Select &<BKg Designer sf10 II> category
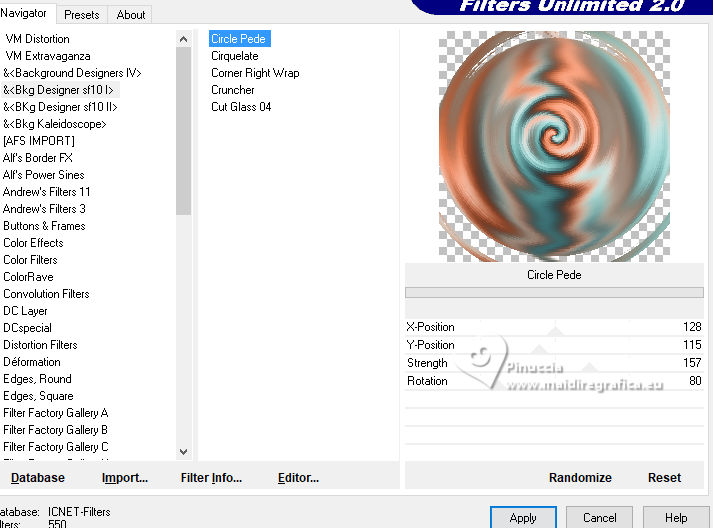713x528 pixels. pos(60,107)
